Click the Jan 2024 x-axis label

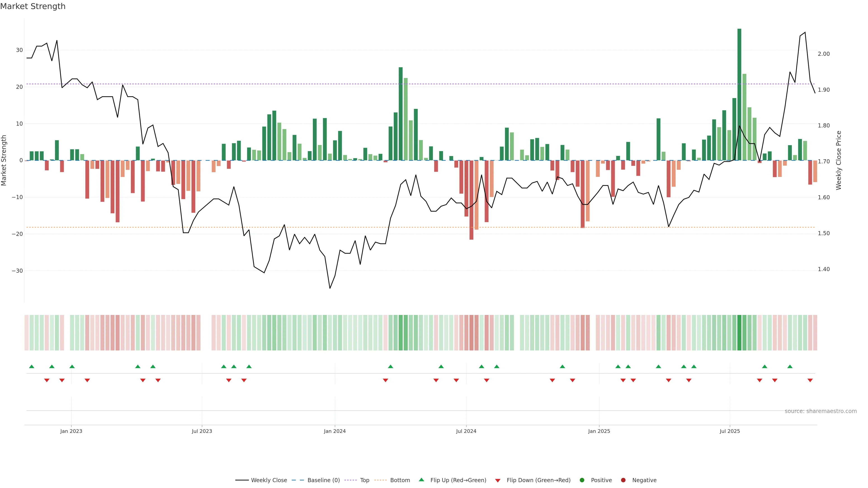[335, 431]
